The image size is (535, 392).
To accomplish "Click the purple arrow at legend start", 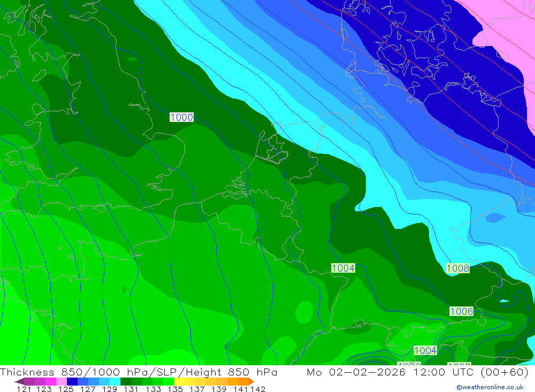I will [x=19, y=381].
